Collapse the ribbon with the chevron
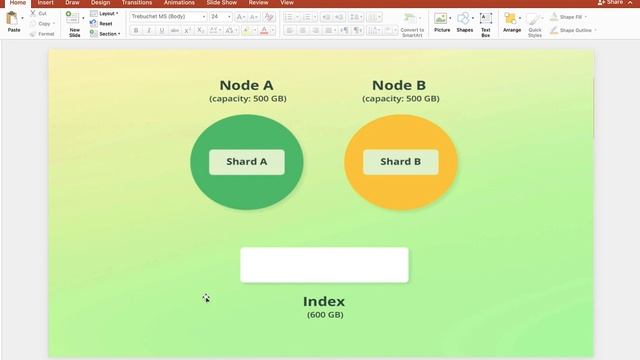Screen dimensions: 640x360 click(x=630, y=2)
